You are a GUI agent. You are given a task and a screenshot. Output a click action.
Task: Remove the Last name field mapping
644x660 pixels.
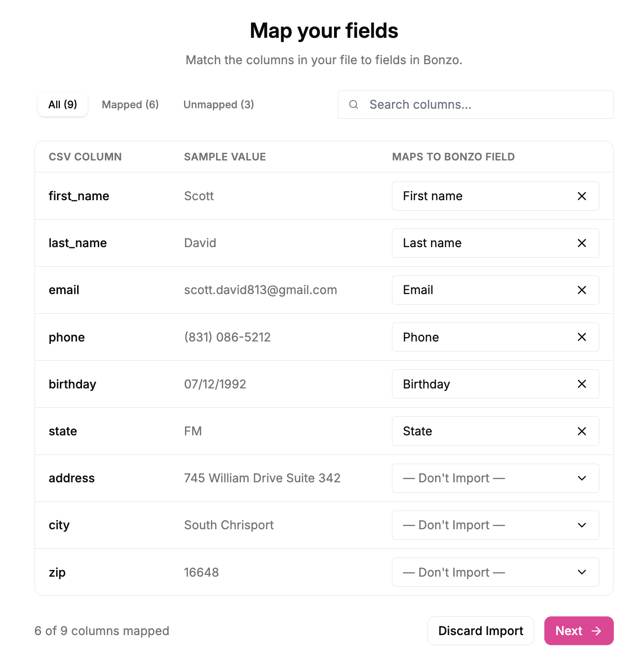[582, 243]
